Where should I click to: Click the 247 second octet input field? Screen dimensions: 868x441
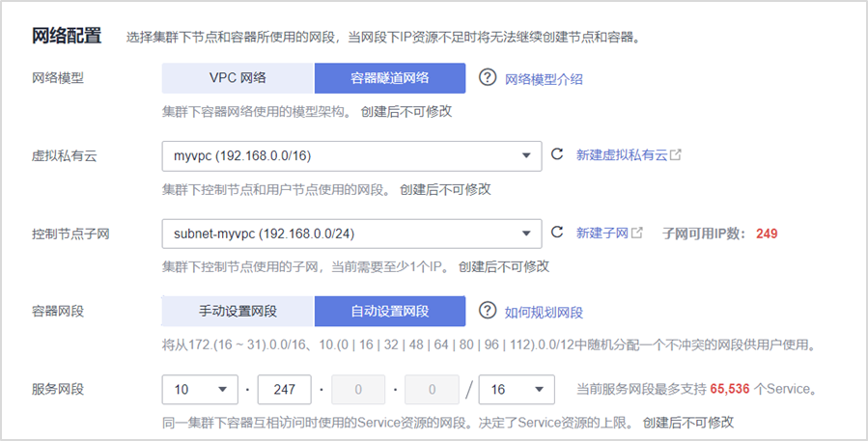[x=284, y=390]
